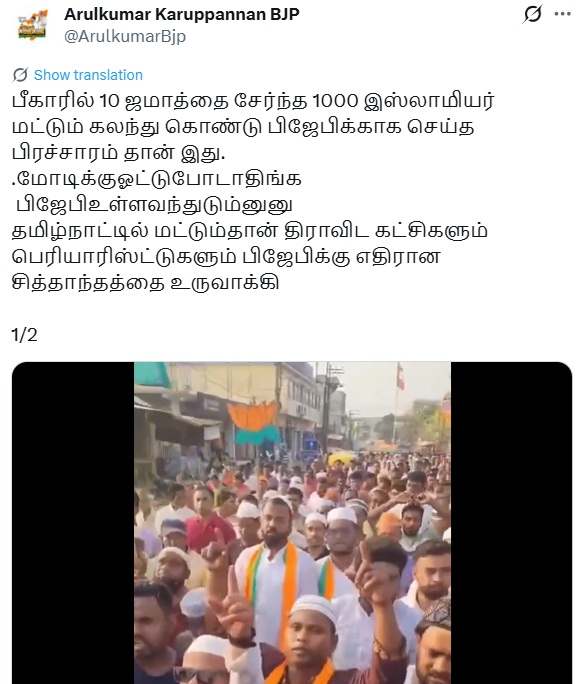Click the small Grok icon beside Show translation

tap(20, 75)
